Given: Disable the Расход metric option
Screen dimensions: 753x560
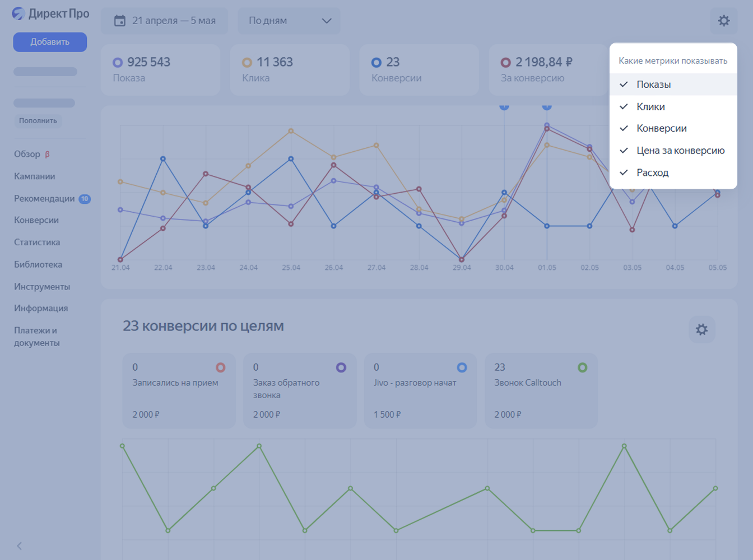Looking at the screenshot, I should pyautogui.click(x=673, y=172).
